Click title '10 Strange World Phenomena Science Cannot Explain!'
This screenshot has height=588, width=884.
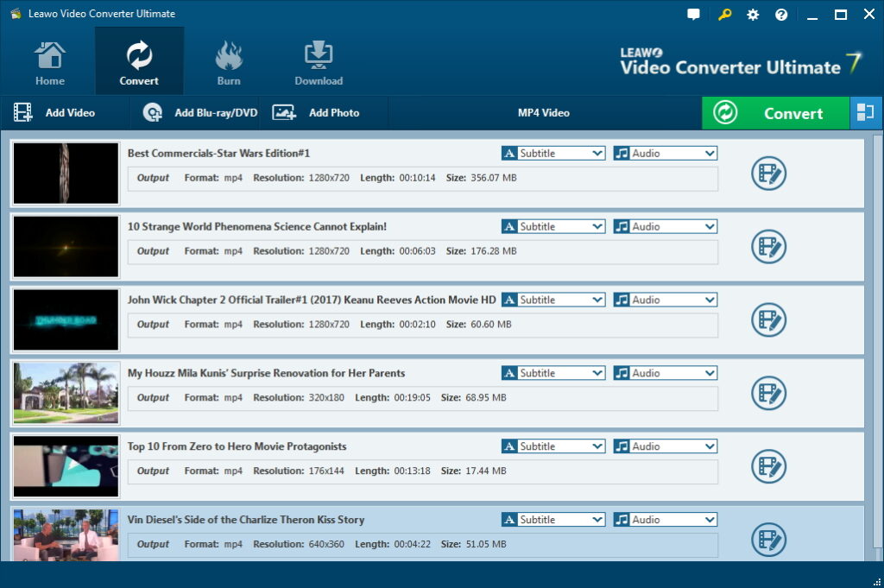click(x=257, y=226)
